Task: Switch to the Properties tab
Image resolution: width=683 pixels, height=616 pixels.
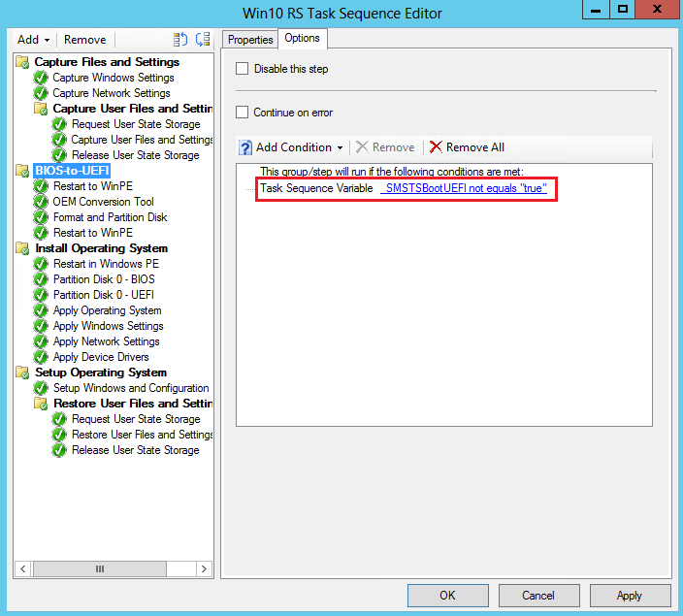Action: [x=250, y=40]
